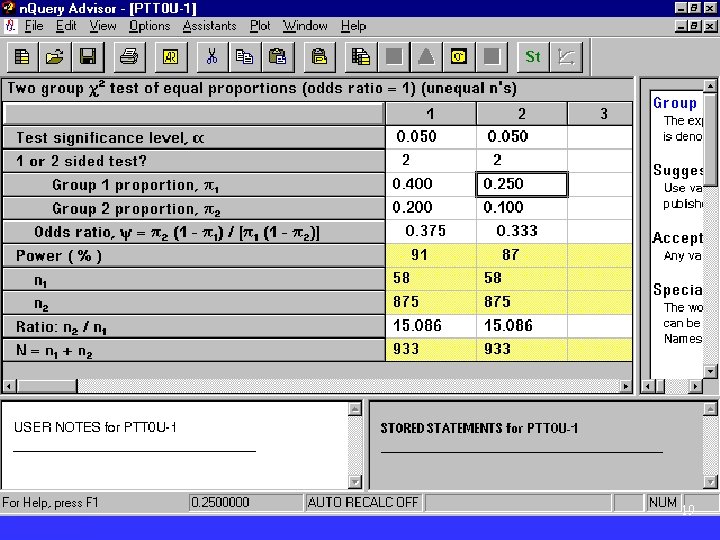Click the N total 933 cell in column 2
Viewport: 720px width, 540px height.
coord(522,349)
